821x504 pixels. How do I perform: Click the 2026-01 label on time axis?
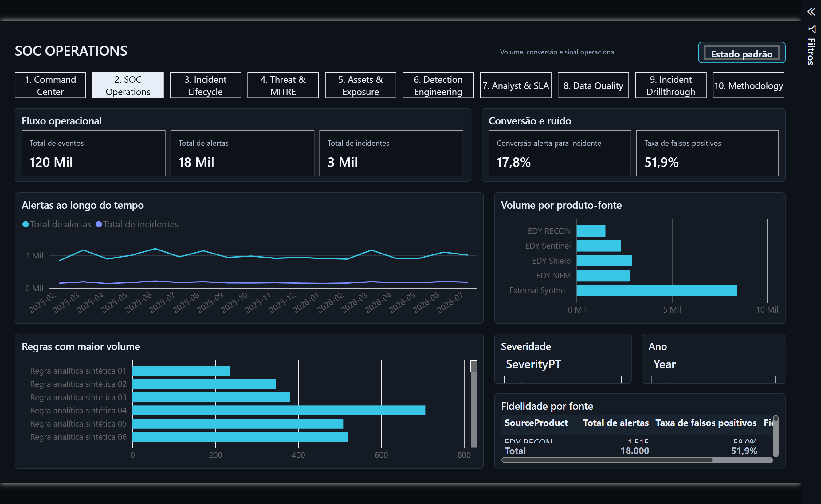point(306,303)
